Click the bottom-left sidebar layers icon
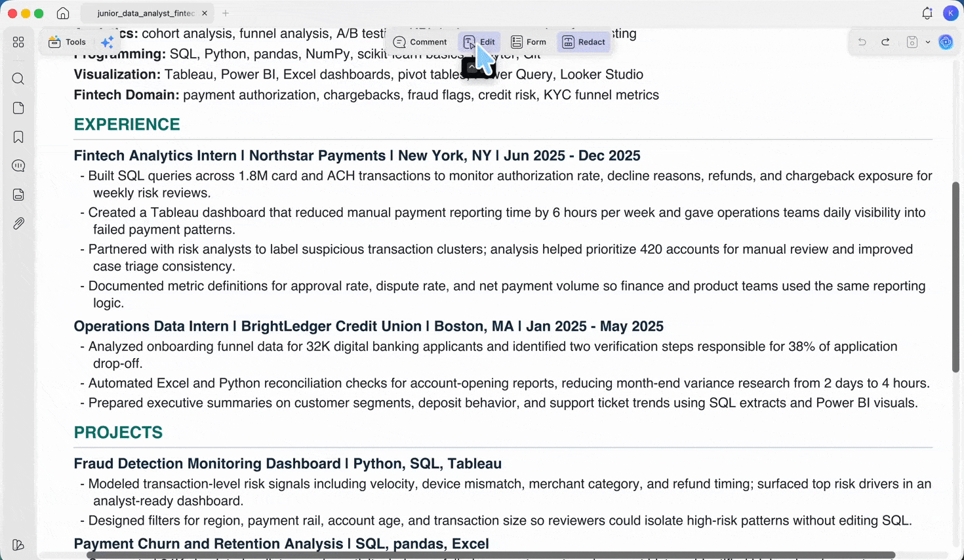The width and height of the screenshot is (964, 560). (18, 545)
